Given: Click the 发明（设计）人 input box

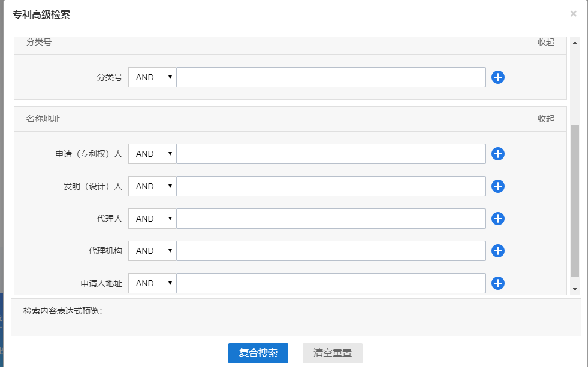Looking at the screenshot, I should 330,186.
